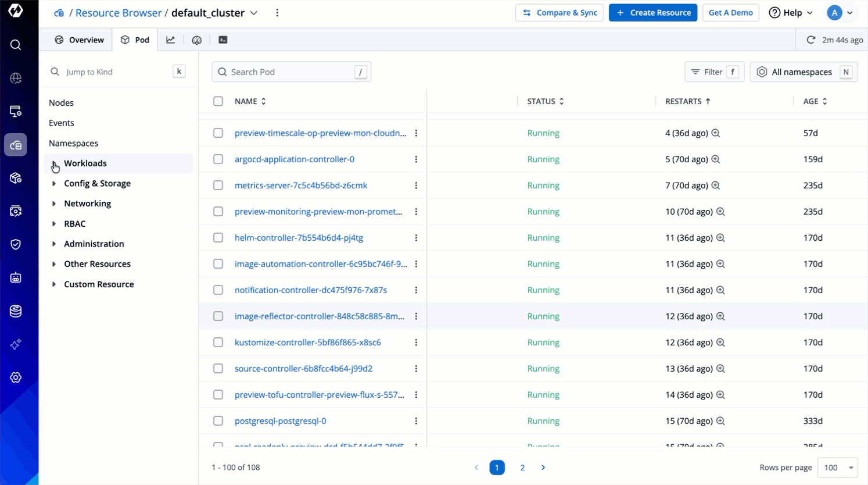Click restart details magnifier for metrics-server row

point(716,186)
